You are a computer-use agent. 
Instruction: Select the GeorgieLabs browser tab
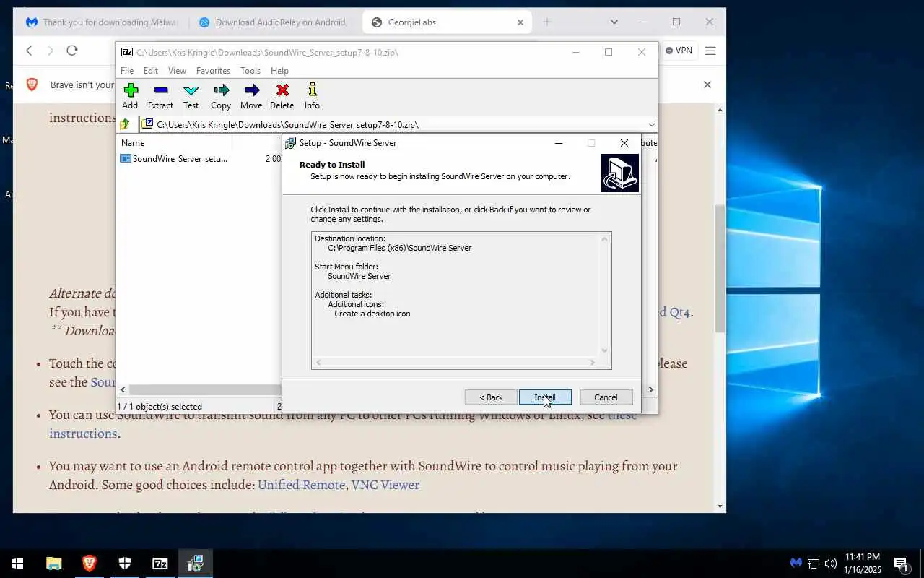pos(447,22)
